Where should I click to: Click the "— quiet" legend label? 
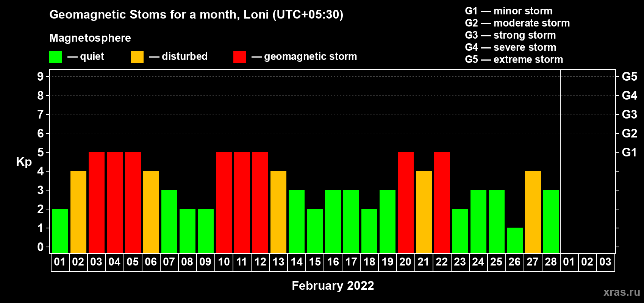[86, 56]
